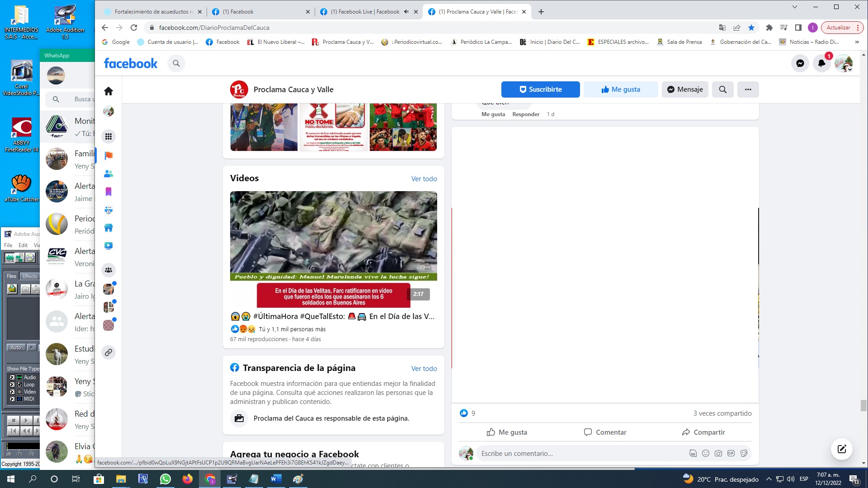Open Word from the taskbar

pos(276,479)
